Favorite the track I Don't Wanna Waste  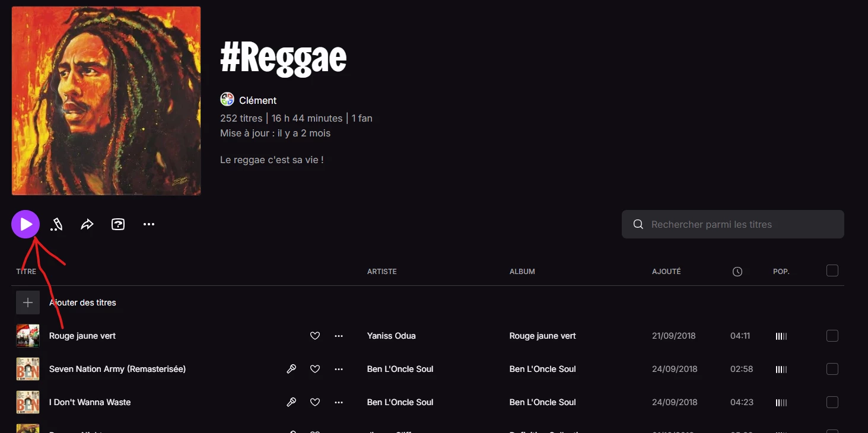[315, 402]
